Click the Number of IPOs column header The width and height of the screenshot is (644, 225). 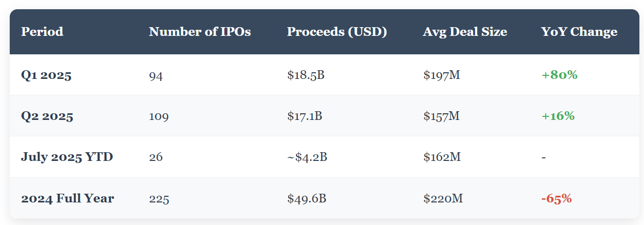pyautogui.click(x=200, y=32)
